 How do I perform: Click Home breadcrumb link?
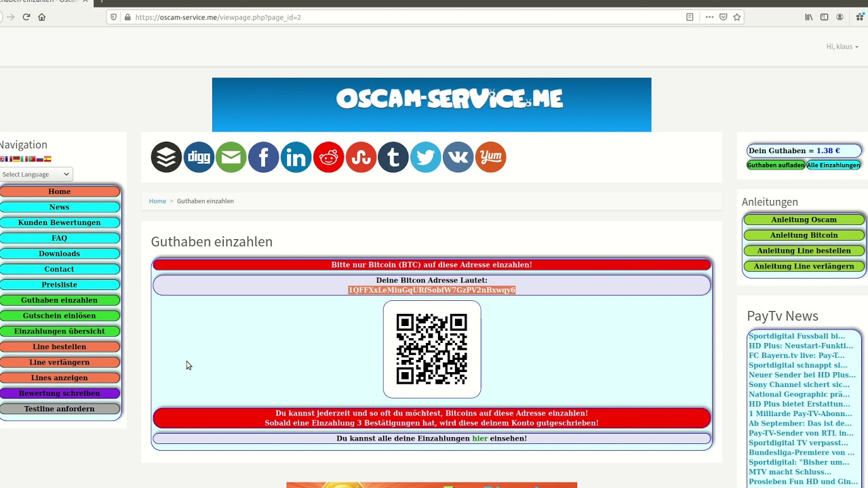157,201
